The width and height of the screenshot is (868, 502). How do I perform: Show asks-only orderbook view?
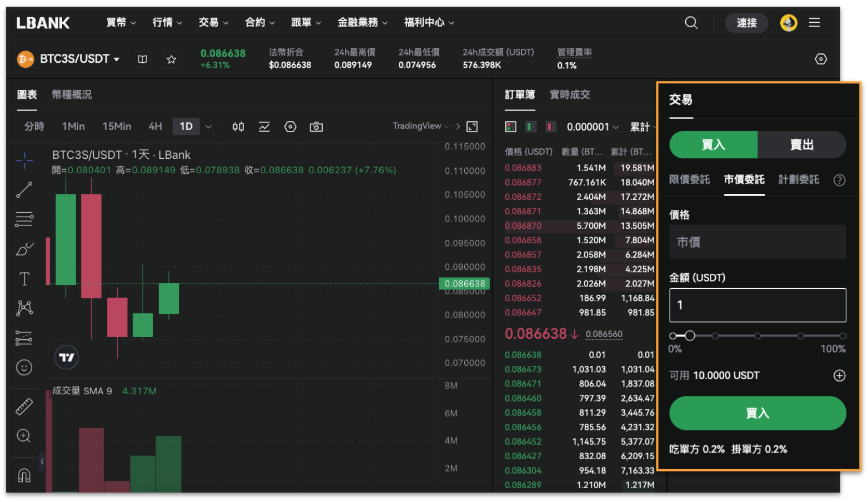coord(551,127)
